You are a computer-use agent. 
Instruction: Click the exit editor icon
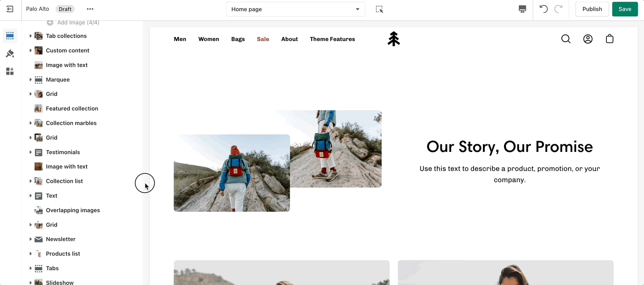point(10,9)
